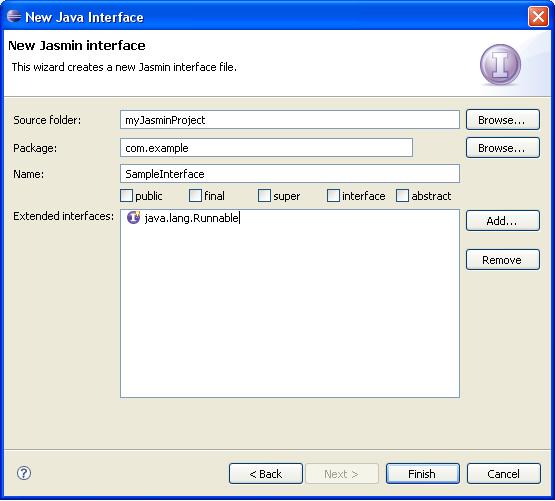
Task: Focus the Source folder field myJasminProject
Action: pyautogui.click(x=290, y=120)
